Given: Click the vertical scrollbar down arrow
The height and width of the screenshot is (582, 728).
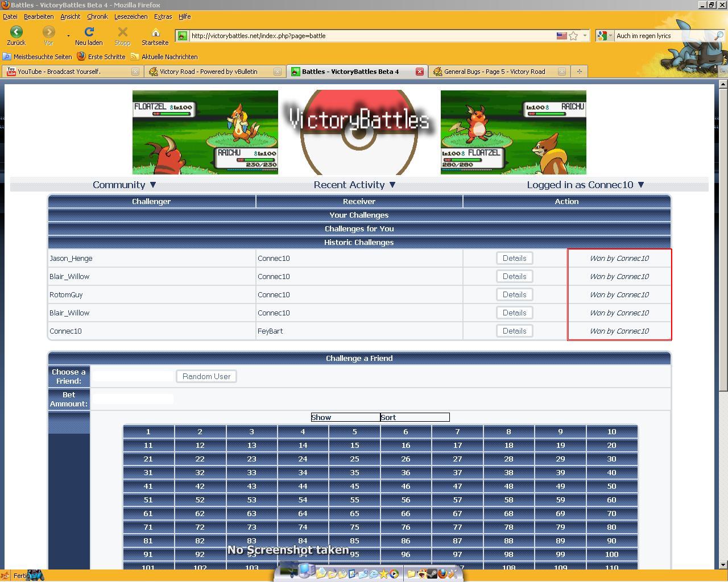Looking at the screenshot, I should pyautogui.click(x=723, y=564).
